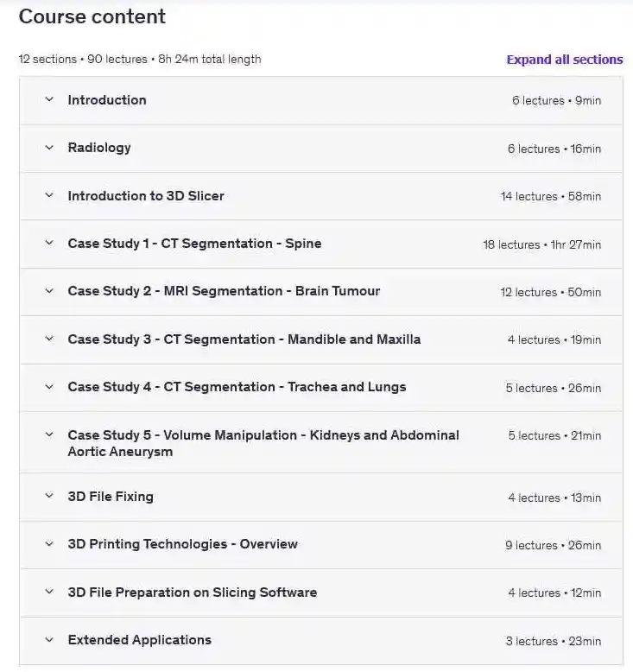Click the chevron beside 3D File Fixing

coord(49,497)
